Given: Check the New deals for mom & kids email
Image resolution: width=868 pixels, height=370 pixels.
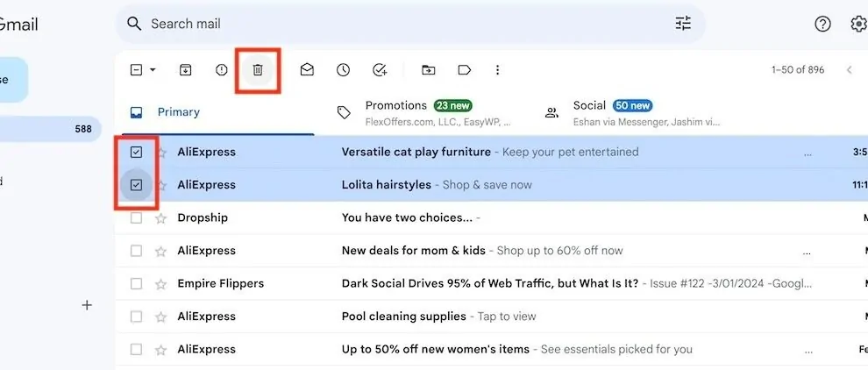Looking at the screenshot, I should 136,251.
